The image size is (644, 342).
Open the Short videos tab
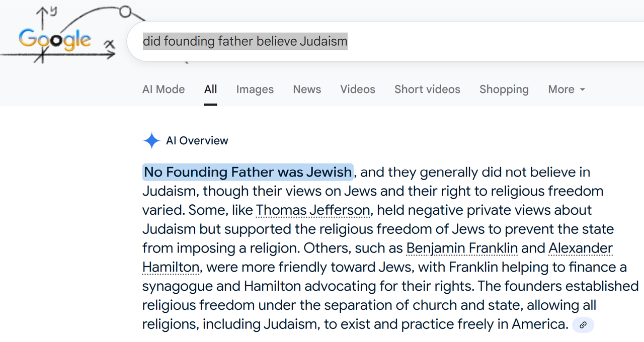pyautogui.click(x=427, y=90)
